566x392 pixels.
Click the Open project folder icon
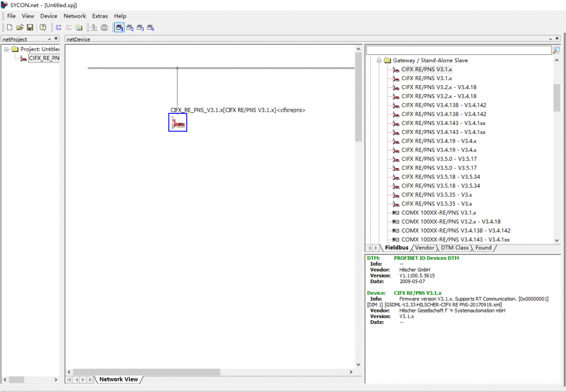[19, 27]
